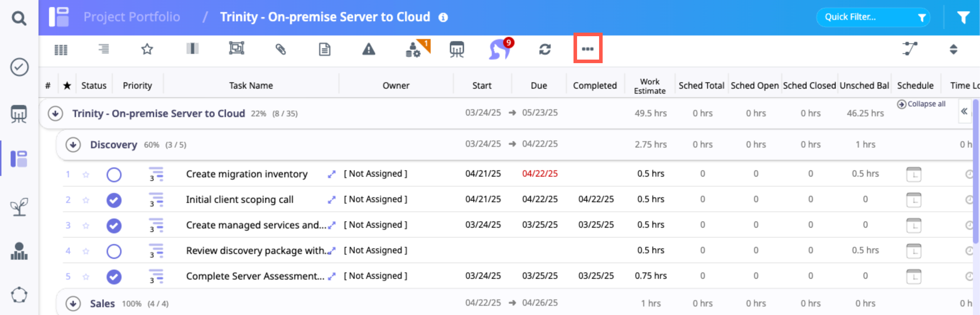Click the refresh icon in toolbar
This screenshot has width=980, height=315.
tap(544, 49)
